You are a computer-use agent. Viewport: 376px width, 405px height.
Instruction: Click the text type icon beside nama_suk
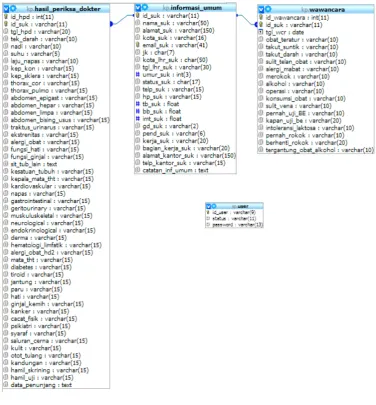pos(138,23)
